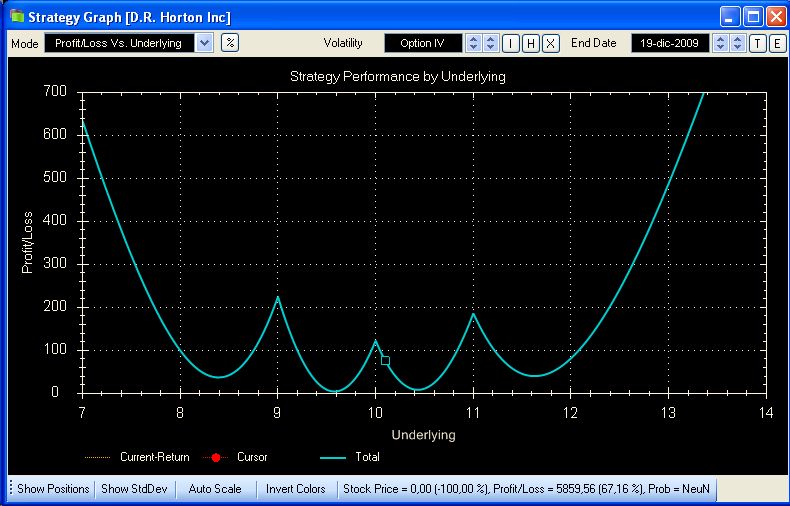
Task: Click the Invert Colors button
Action: 296,488
